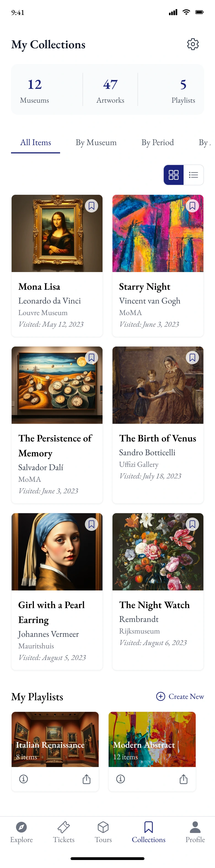The width and height of the screenshot is (215, 868).
Task: Open The Persistence of Memory artwork image
Action: (57, 385)
